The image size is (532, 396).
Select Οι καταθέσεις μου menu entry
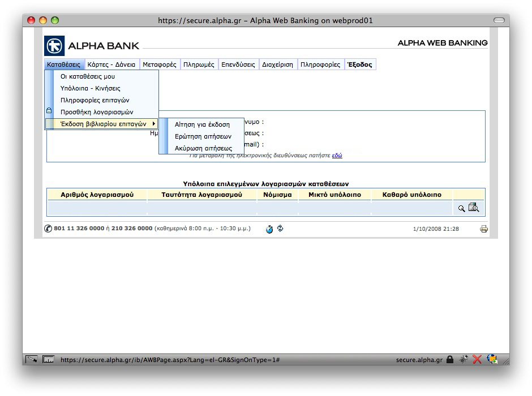click(x=101, y=76)
